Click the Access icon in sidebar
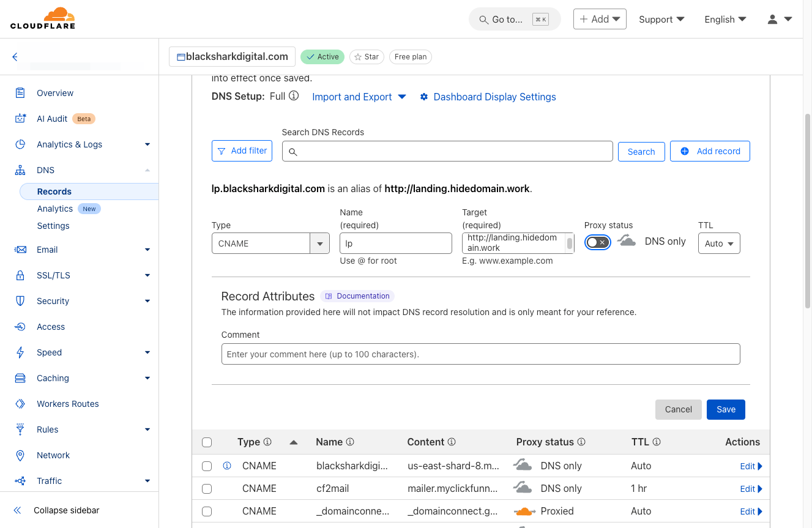 (x=20, y=327)
